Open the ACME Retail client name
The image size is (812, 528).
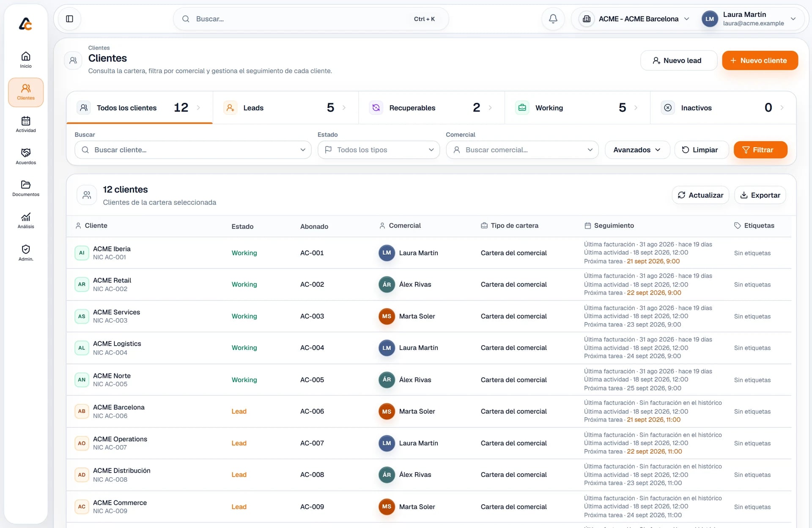click(x=112, y=280)
